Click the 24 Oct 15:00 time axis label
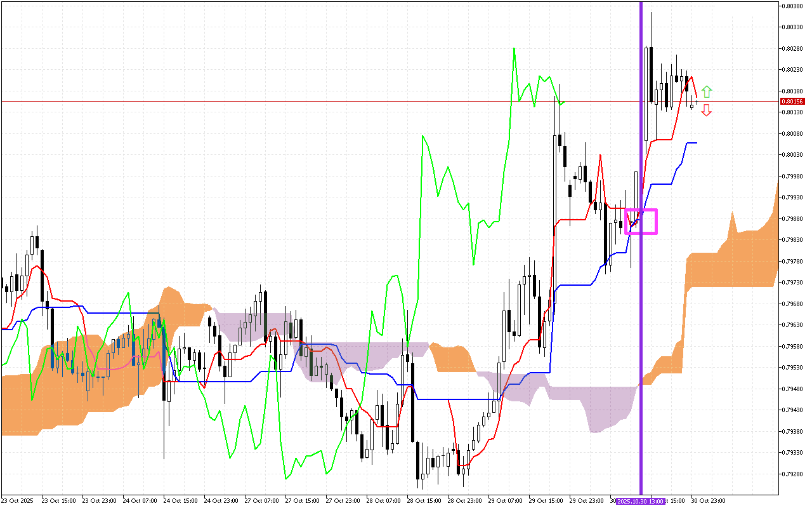This screenshot has width=812, height=508. pyautogui.click(x=181, y=501)
